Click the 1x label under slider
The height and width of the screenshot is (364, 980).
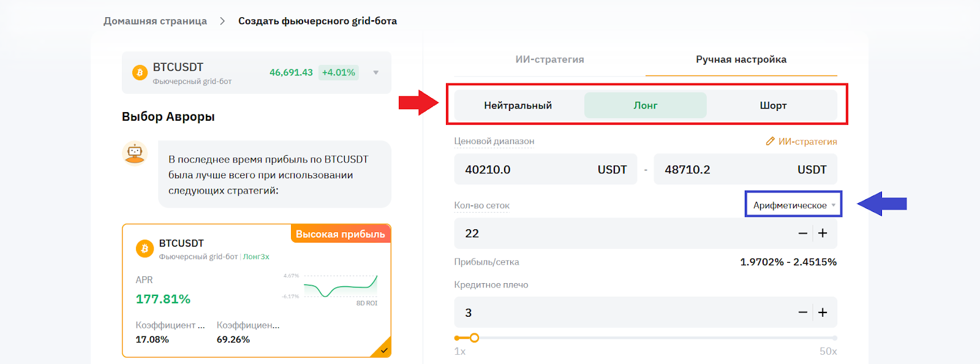pos(460,351)
